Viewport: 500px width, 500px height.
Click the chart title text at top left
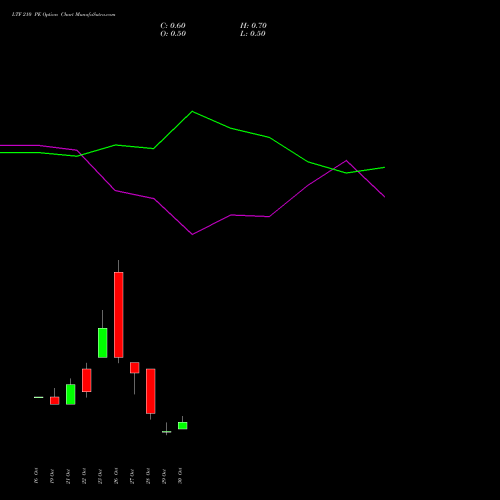tap(64, 15)
